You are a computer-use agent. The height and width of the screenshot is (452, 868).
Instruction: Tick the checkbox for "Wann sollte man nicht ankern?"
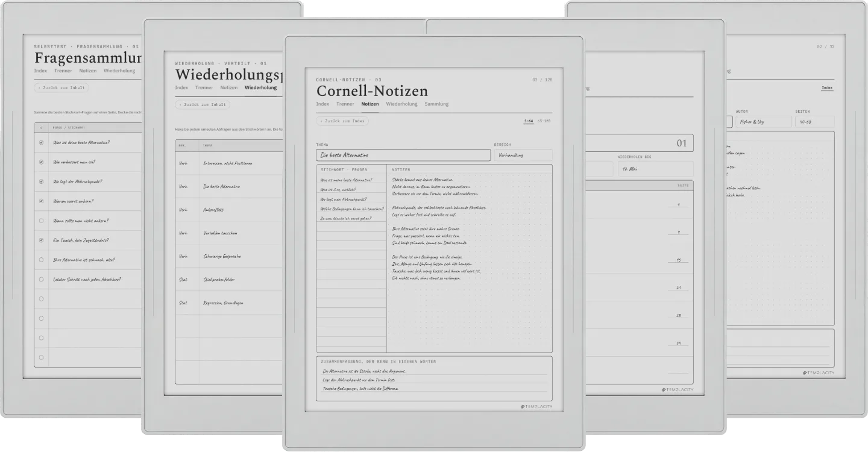(x=41, y=221)
